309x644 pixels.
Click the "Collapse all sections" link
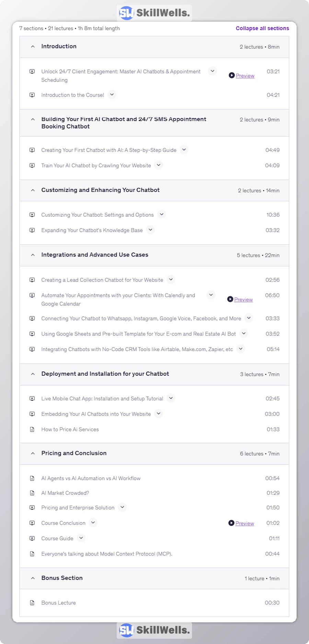click(262, 28)
